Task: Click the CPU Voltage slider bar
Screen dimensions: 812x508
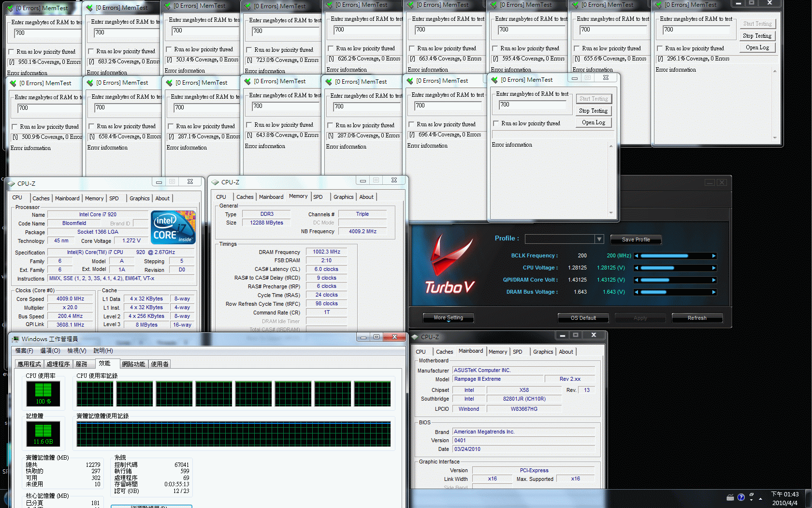Action: pos(675,268)
